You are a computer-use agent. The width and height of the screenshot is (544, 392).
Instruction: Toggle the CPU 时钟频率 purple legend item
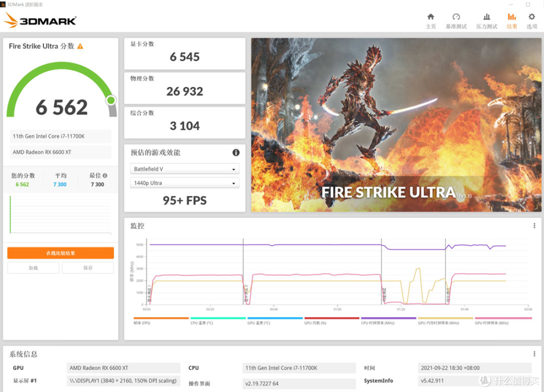click(x=388, y=321)
